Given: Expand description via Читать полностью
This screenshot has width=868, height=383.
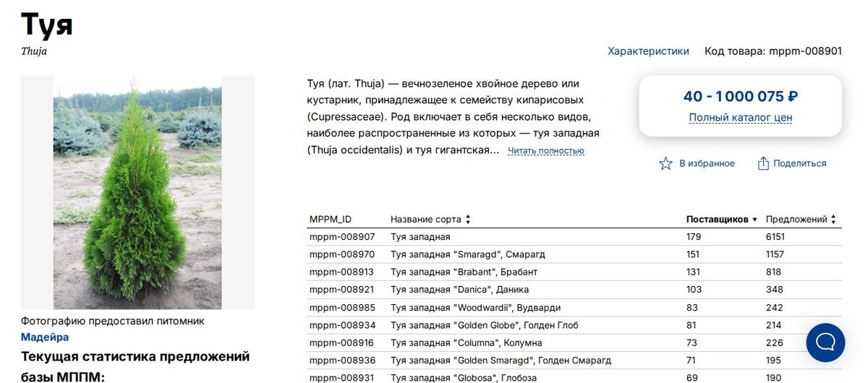Looking at the screenshot, I should pos(546,151).
